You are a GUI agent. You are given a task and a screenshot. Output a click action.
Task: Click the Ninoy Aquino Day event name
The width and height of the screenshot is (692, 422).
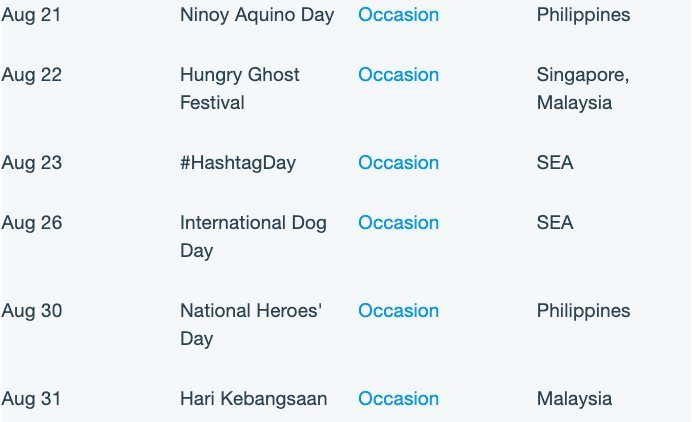pyautogui.click(x=257, y=15)
